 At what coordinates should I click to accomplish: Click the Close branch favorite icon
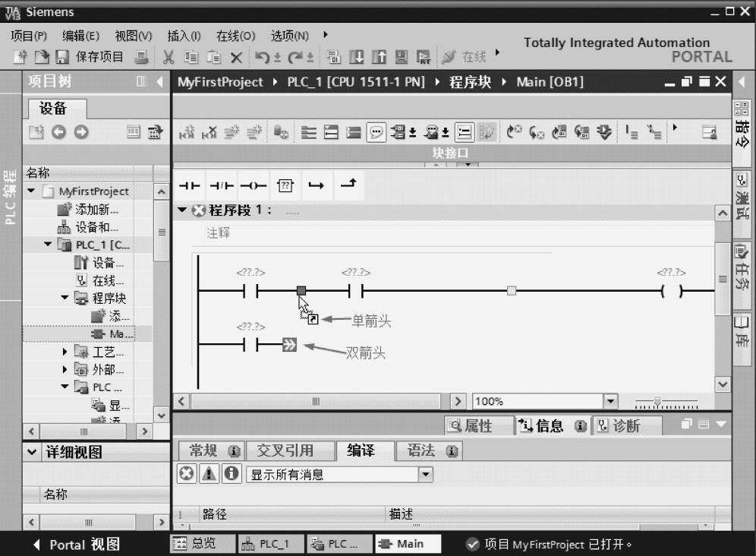click(348, 184)
